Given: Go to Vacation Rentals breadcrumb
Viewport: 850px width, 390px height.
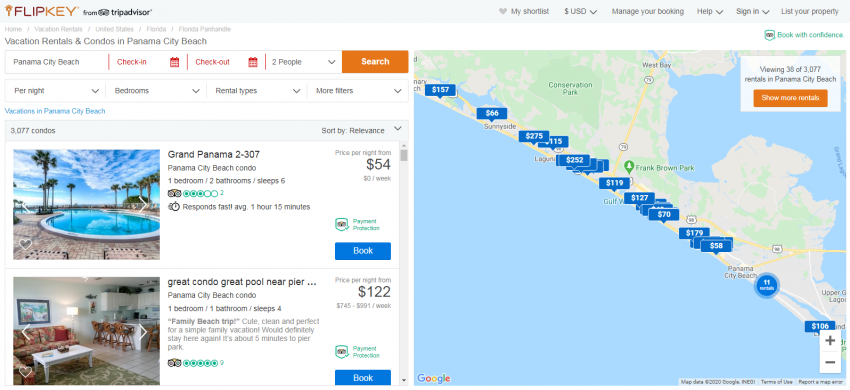Looking at the screenshot, I should (59, 29).
